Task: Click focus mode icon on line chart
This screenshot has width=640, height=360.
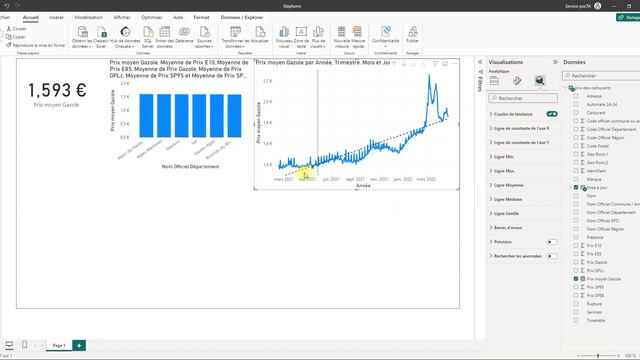Action: pos(445,64)
